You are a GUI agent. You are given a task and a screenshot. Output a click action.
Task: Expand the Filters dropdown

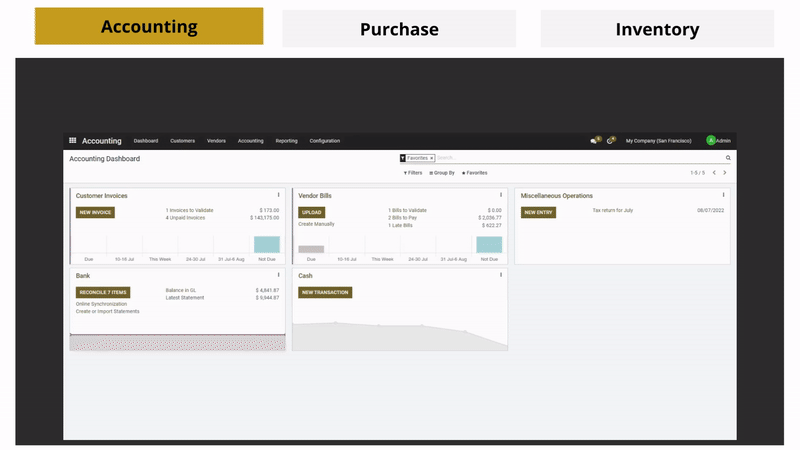click(412, 173)
